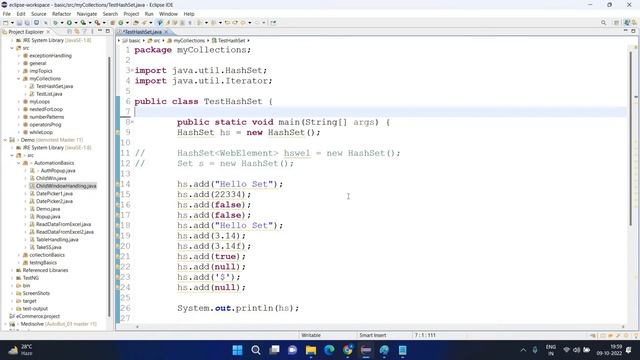Click the warning marker on line 9
640x360 pixels.
tap(118, 132)
